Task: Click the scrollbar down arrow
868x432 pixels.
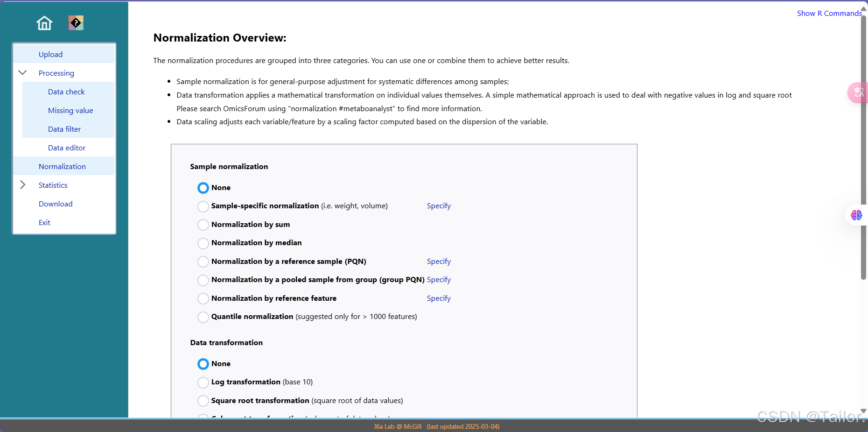Action: pyautogui.click(x=863, y=411)
